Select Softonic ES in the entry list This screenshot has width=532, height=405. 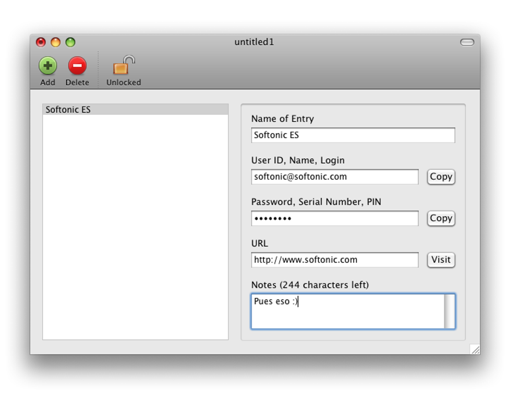[136, 110]
